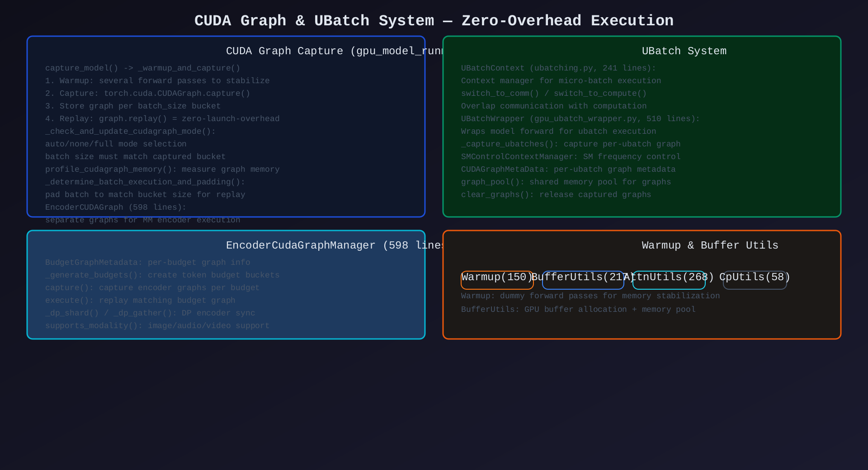Click '3. Store graph per batch_size bucket'
Screen dimensions: 868x470
tap(133, 106)
